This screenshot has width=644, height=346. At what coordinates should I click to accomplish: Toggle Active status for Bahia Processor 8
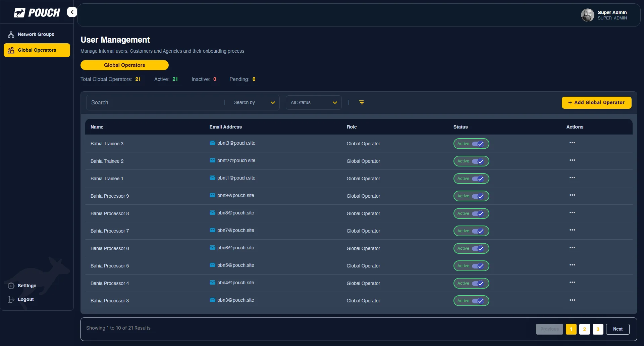478,214
